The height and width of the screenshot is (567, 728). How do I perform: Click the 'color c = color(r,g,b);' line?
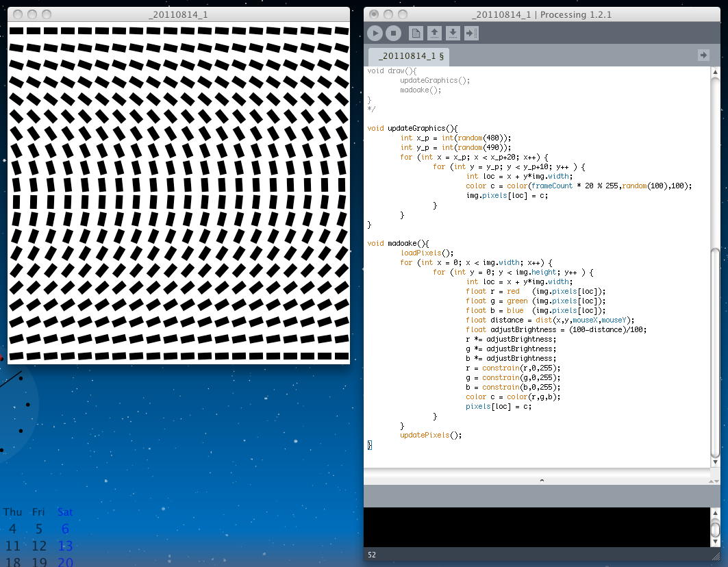513,397
